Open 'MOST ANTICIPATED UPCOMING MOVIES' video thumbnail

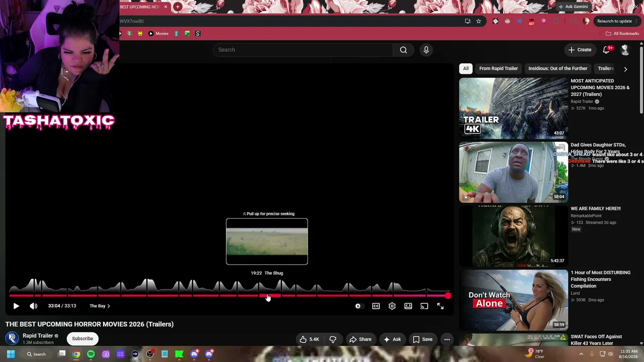click(x=513, y=108)
